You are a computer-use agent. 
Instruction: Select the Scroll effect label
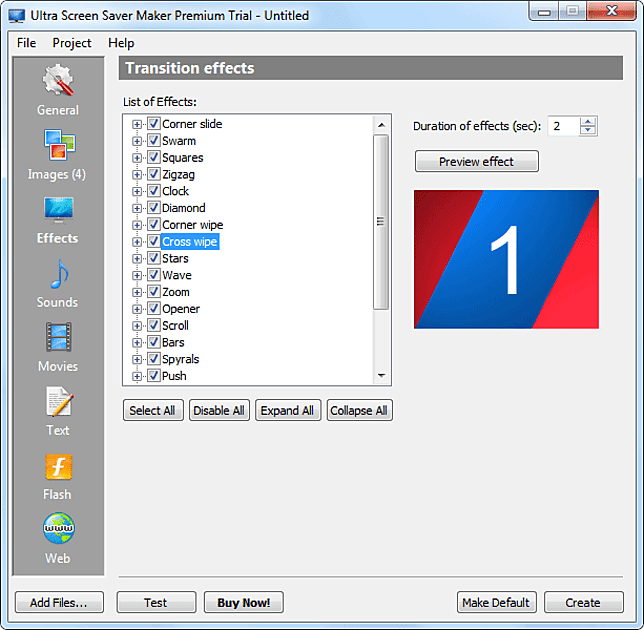pyautogui.click(x=175, y=326)
